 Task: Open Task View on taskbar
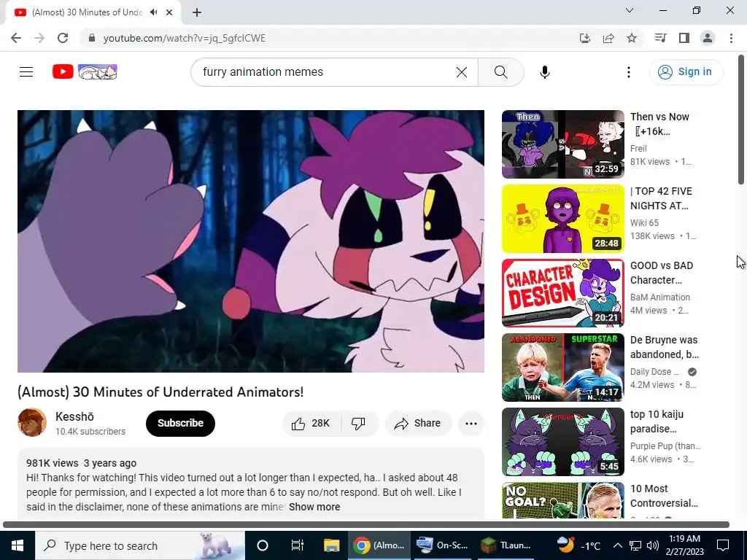click(x=298, y=545)
